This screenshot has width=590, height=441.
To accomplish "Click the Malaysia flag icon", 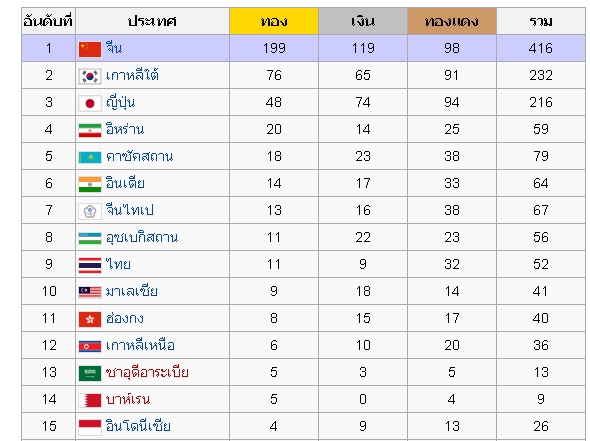I will [90, 292].
